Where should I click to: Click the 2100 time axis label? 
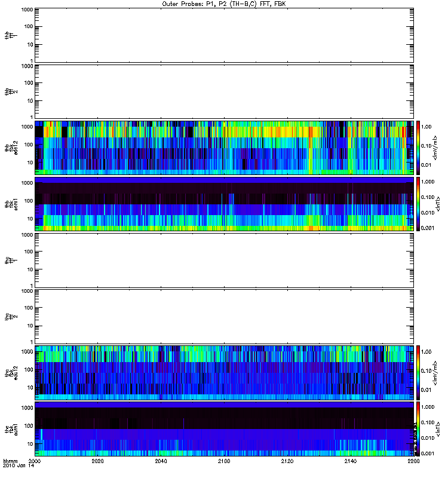click(x=224, y=461)
